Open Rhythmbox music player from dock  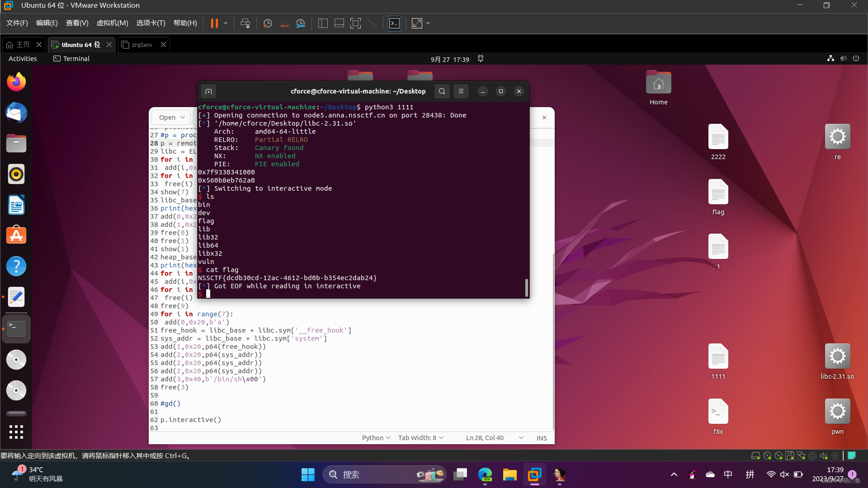point(16,174)
